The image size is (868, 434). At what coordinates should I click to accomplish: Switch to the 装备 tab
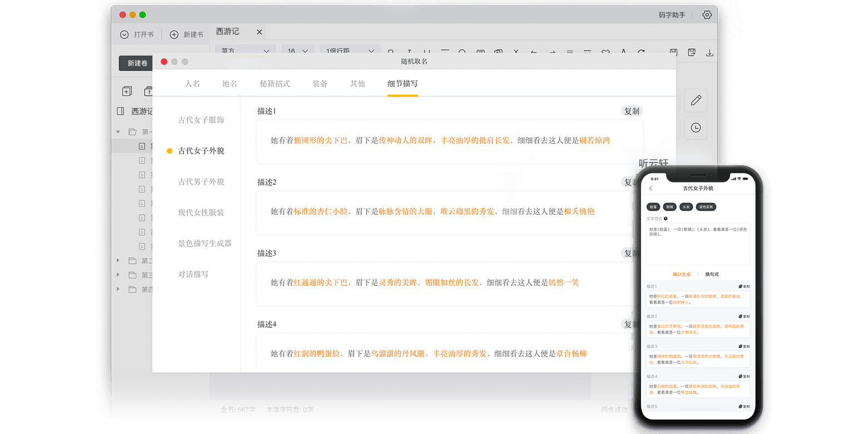pos(320,83)
